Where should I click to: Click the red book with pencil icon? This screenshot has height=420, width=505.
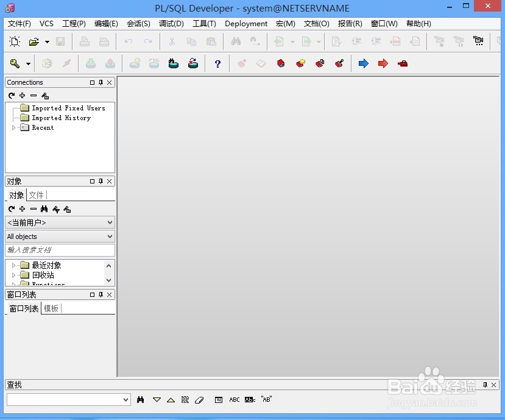point(339,63)
